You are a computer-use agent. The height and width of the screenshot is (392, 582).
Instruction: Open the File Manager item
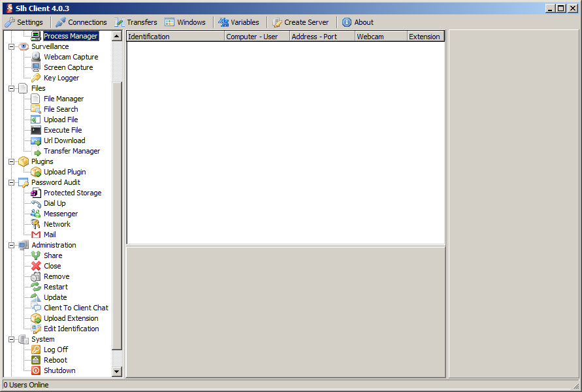pyautogui.click(x=63, y=99)
